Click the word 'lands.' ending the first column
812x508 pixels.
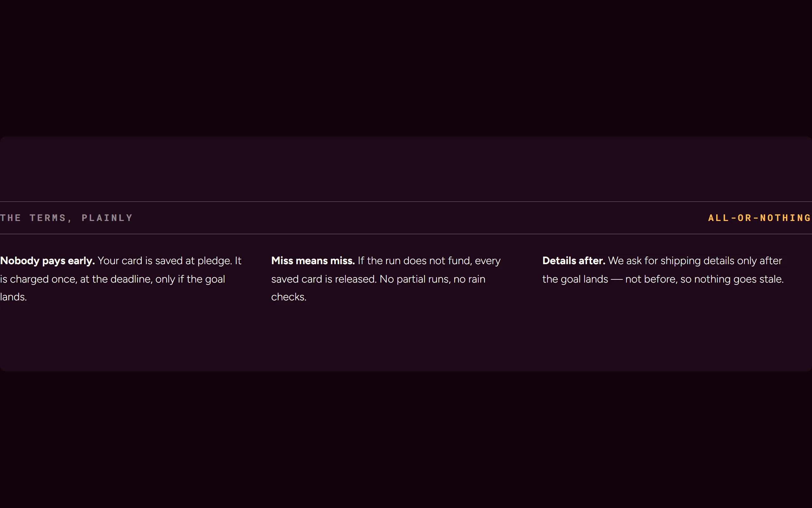(13, 297)
